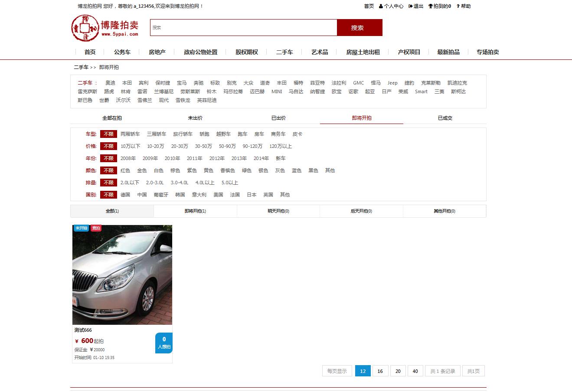Filter by brand MINI
572x392 pixels.
277,91
